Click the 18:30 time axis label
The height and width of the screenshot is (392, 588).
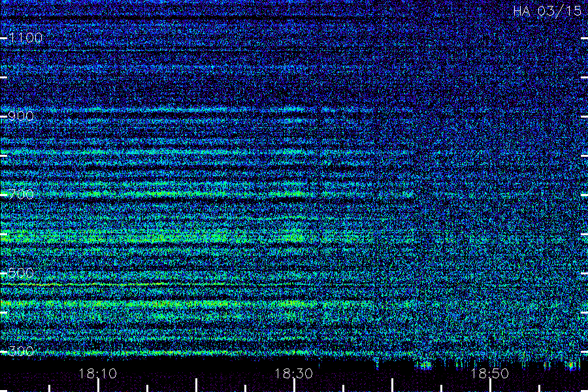coord(293,374)
